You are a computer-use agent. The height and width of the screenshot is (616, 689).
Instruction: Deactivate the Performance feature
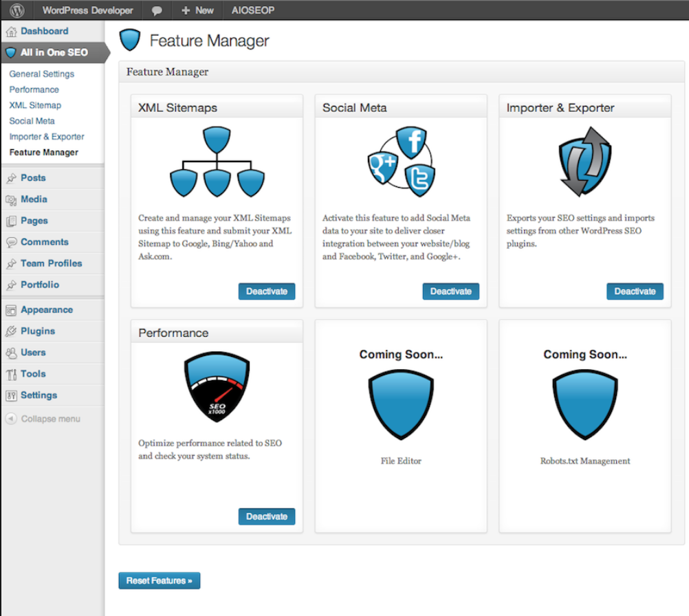pyautogui.click(x=267, y=517)
